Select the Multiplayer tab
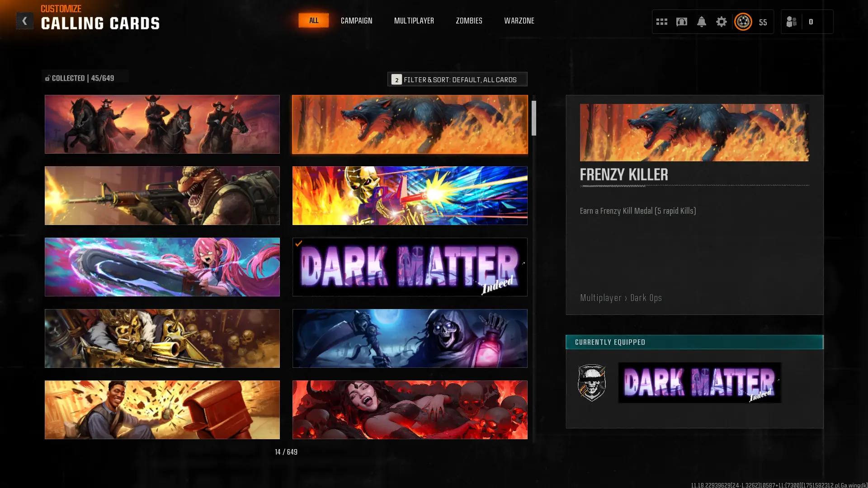Image resolution: width=868 pixels, height=488 pixels. pos(414,21)
